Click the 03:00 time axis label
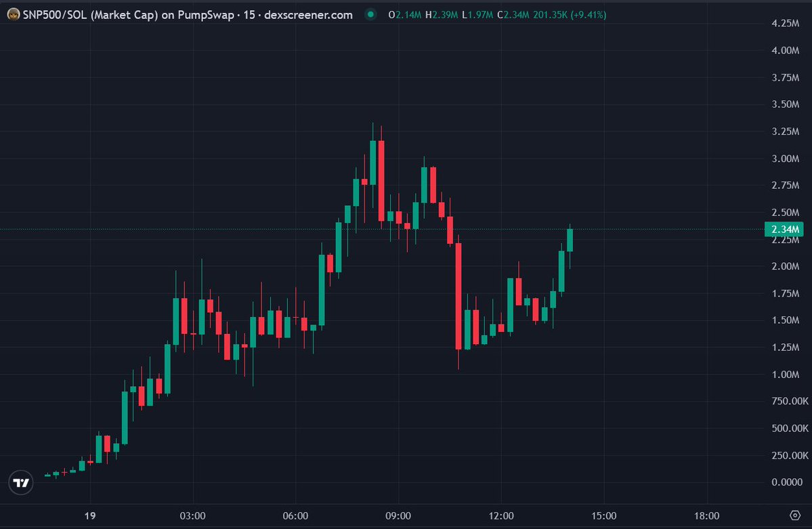Image resolution: width=812 pixels, height=529 pixels. [192, 515]
